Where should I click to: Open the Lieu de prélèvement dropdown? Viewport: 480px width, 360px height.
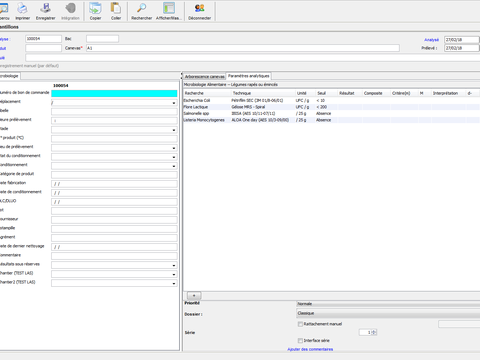pyautogui.click(x=174, y=148)
